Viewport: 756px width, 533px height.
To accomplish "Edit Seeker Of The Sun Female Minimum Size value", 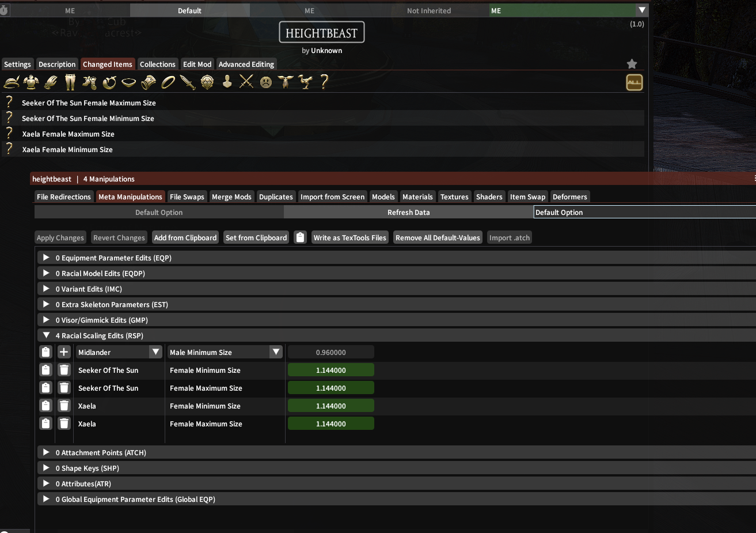I will [331, 370].
